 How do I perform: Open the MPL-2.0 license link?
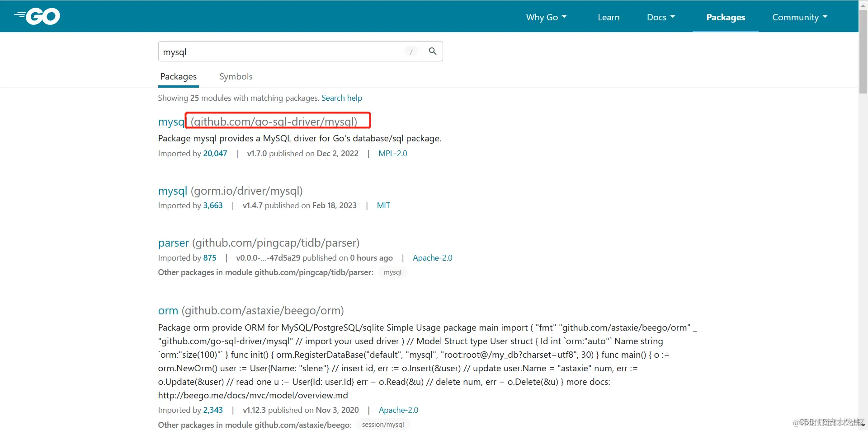(x=393, y=154)
